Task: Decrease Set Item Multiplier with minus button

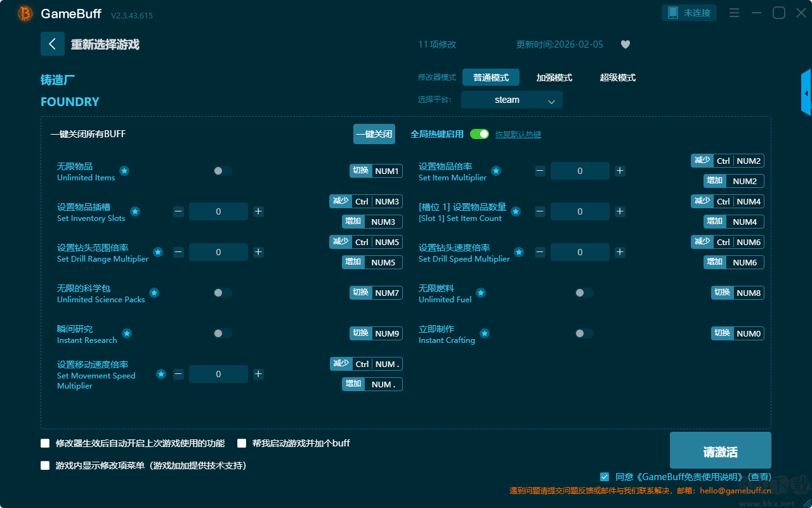Action: point(540,171)
